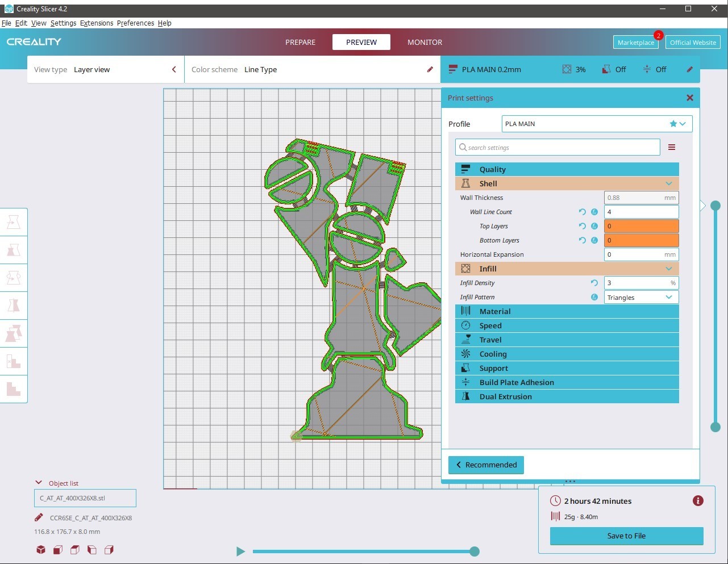728x564 pixels.
Task: Expand the Color scheme Line Type panel
Action: click(313, 69)
